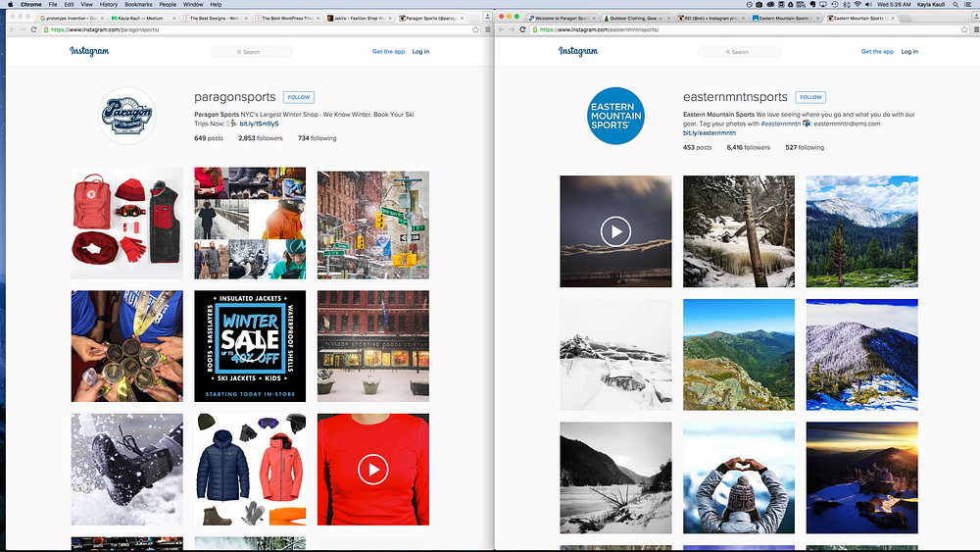Click 'Get the app' on paragonsports page
Screen dimensions: 980x552
click(x=388, y=52)
